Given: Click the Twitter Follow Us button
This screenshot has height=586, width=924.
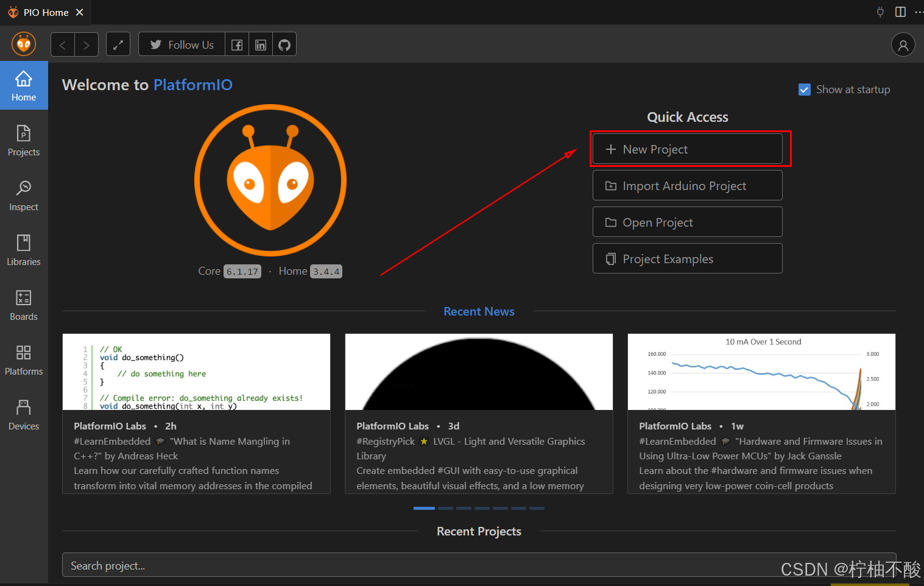Looking at the screenshot, I should click(x=182, y=44).
